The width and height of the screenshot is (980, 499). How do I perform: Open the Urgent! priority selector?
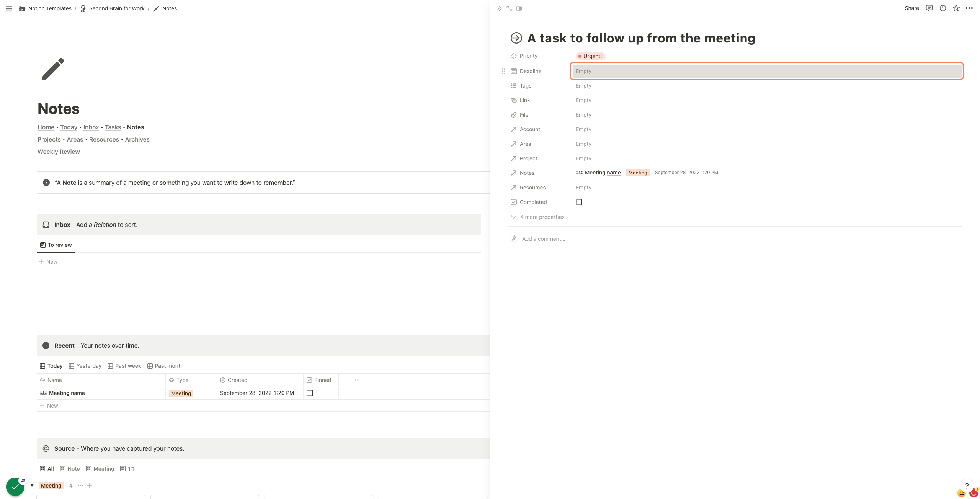point(590,56)
